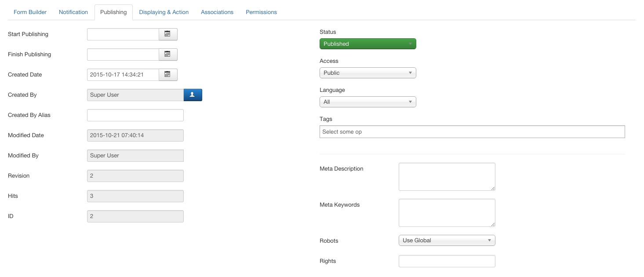Screen dimensions: 644x277
Task: Click the Meta Description text area
Action: coord(447,177)
